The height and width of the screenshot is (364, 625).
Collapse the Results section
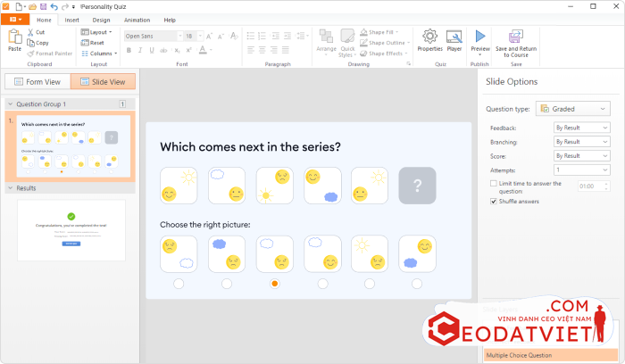(x=11, y=188)
